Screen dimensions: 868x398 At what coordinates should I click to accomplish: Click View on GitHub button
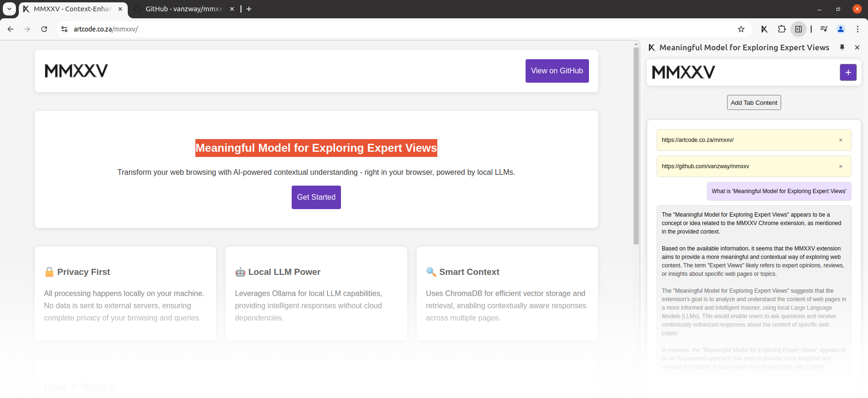(x=557, y=71)
